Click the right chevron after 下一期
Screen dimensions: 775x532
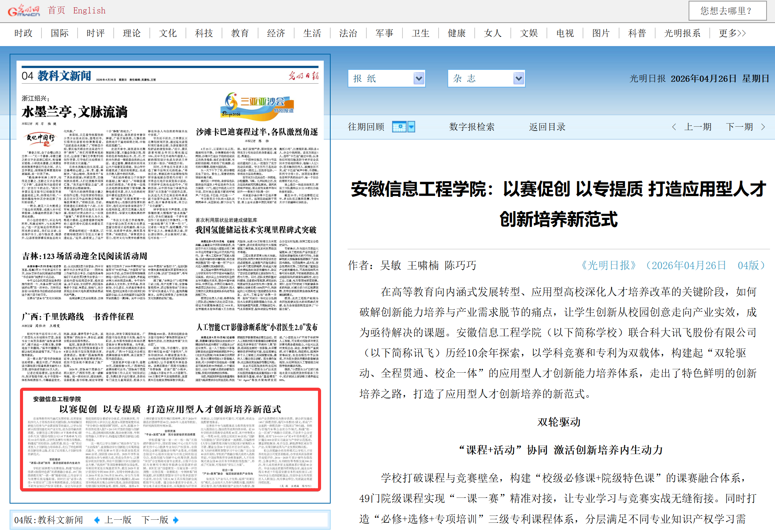[762, 127]
